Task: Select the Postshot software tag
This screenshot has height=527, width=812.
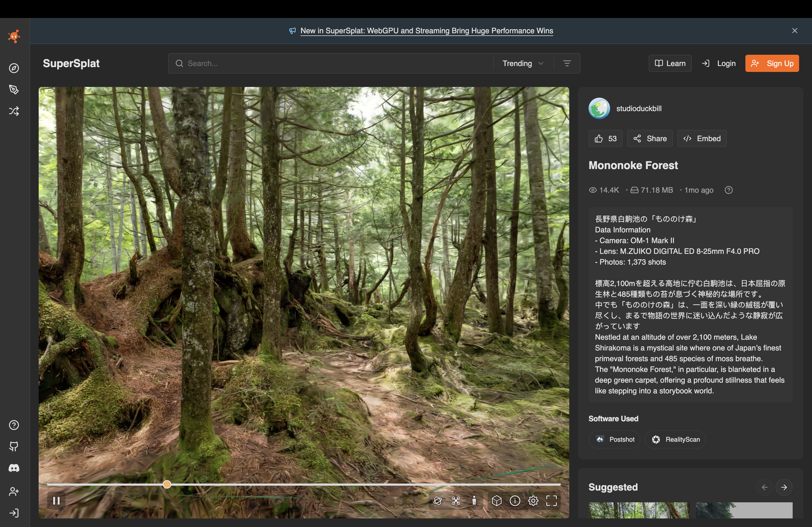Action: click(614, 440)
